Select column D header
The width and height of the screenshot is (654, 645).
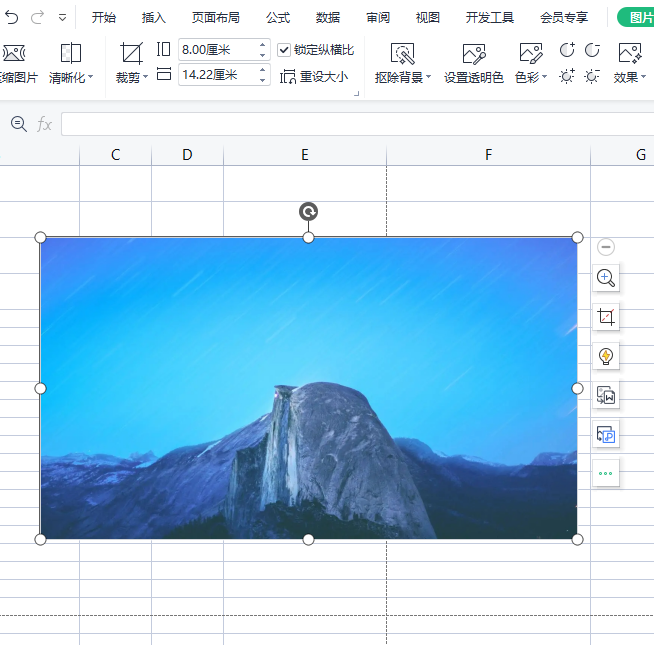pos(187,155)
